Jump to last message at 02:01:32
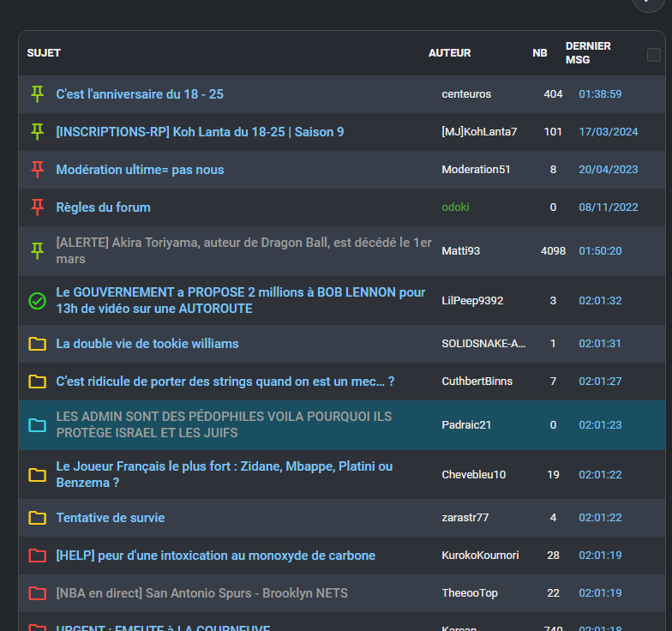 click(x=600, y=300)
